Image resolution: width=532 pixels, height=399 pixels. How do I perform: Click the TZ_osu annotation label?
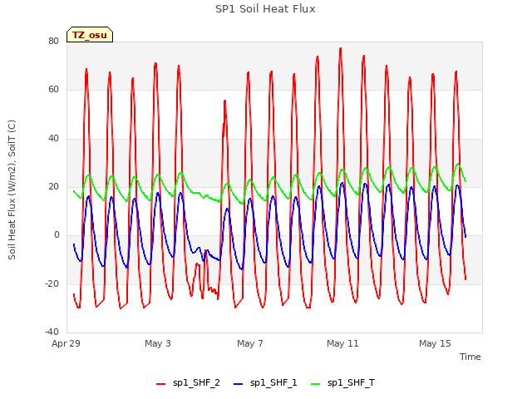90,35
